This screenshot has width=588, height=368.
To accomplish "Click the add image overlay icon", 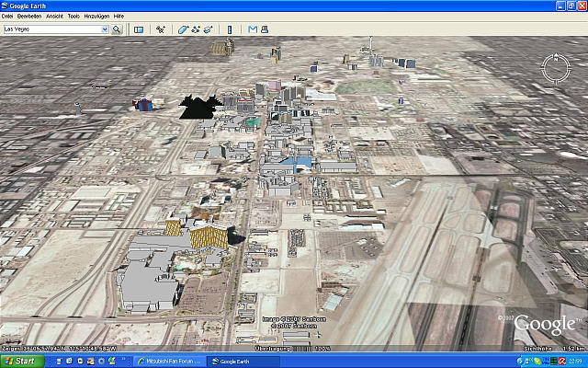I will pyautogui.click(x=209, y=29).
